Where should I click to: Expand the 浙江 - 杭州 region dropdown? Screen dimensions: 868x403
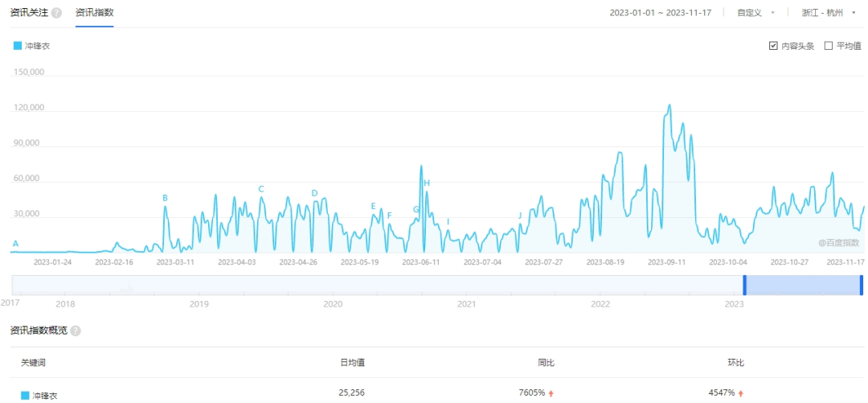pos(828,13)
